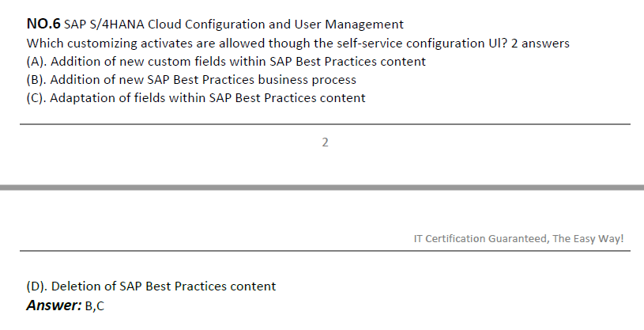Screen dimensions: 644x330
Task: Select the "(A)." option marker
Action: [36, 61]
